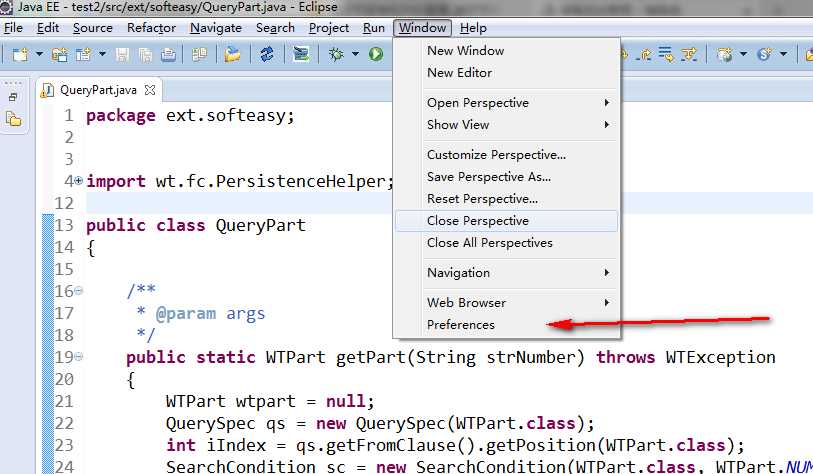Choose New Window from Window menu
813x474 pixels.
tap(507, 51)
